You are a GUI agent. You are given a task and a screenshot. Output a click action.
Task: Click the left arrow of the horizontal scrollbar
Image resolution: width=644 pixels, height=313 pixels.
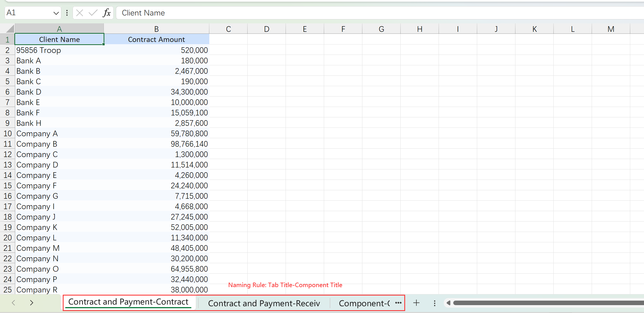(448, 303)
